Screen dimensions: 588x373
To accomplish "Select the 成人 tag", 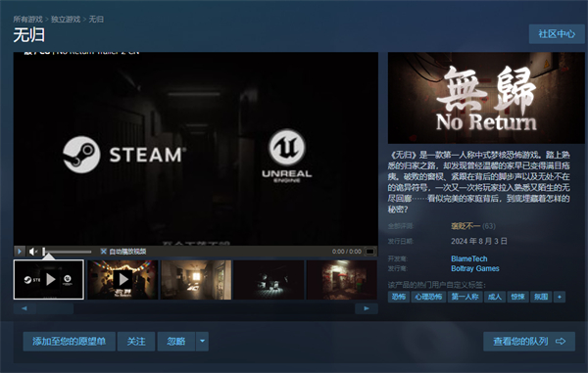I will (x=495, y=297).
